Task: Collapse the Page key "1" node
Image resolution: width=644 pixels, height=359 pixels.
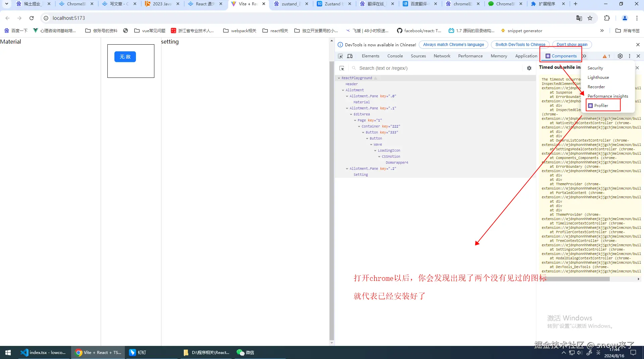Action: tap(355, 120)
